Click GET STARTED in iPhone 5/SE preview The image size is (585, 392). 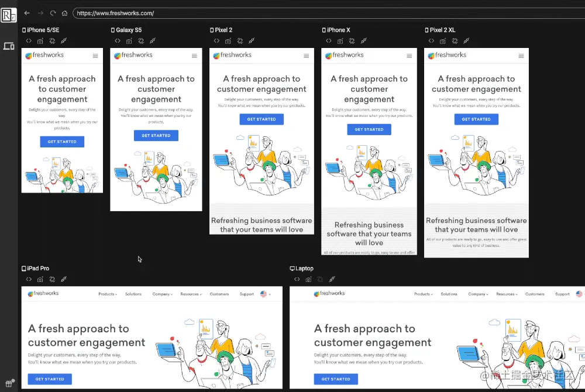(x=62, y=142)
